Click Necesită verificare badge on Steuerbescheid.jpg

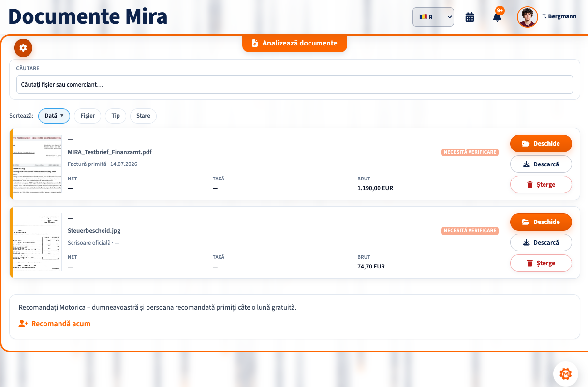(x=470, y=231)
